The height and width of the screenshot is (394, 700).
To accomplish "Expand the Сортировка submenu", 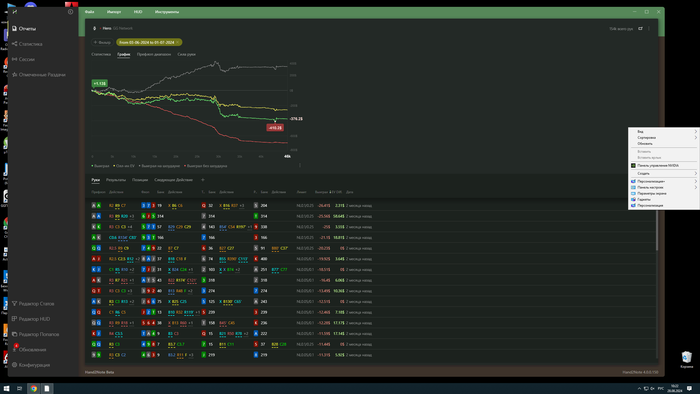I will click(664, 137).
